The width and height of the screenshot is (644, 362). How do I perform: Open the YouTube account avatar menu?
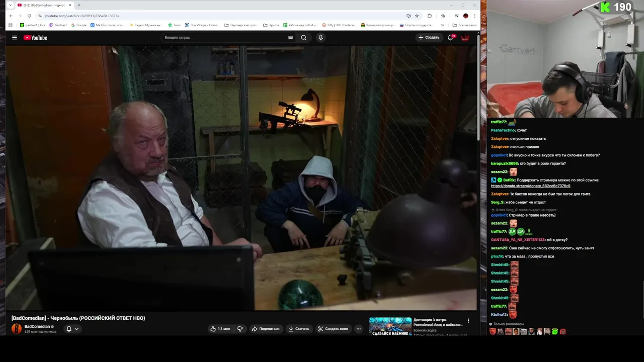point(465,38)
